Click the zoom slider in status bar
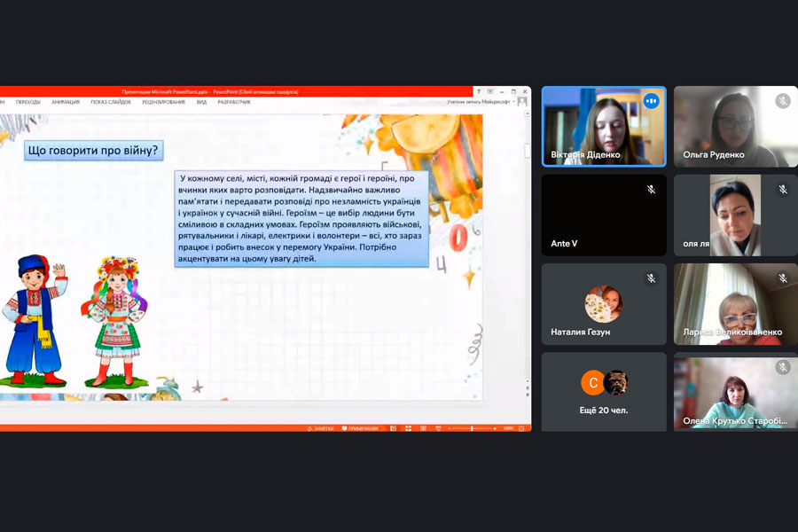798x532 pixels. (x=471, y=428)
